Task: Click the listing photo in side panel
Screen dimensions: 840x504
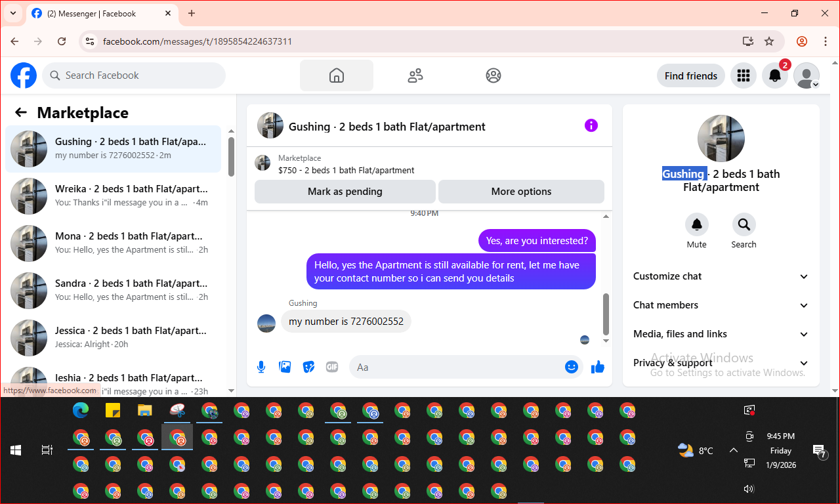Action: tap(721, 138)
